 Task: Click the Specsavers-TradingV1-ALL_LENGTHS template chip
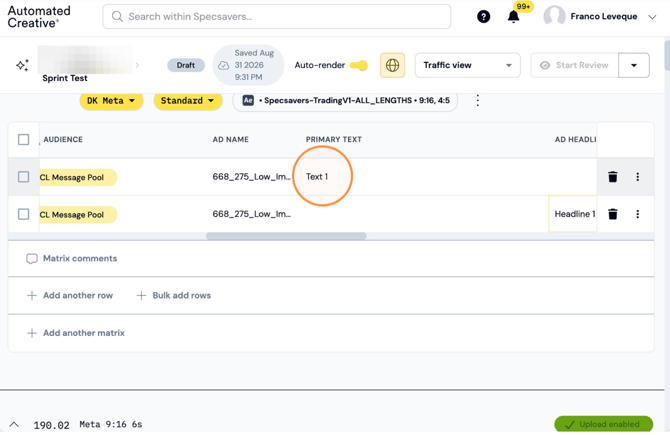coord(345,101)
